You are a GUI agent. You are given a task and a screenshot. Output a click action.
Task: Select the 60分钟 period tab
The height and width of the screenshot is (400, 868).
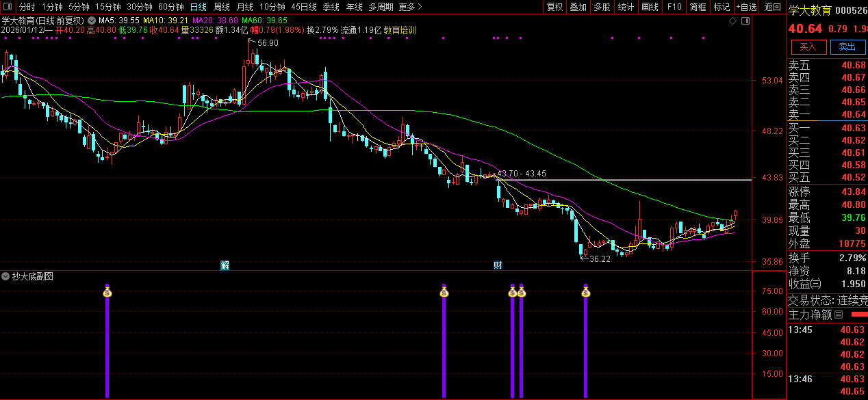170,7
